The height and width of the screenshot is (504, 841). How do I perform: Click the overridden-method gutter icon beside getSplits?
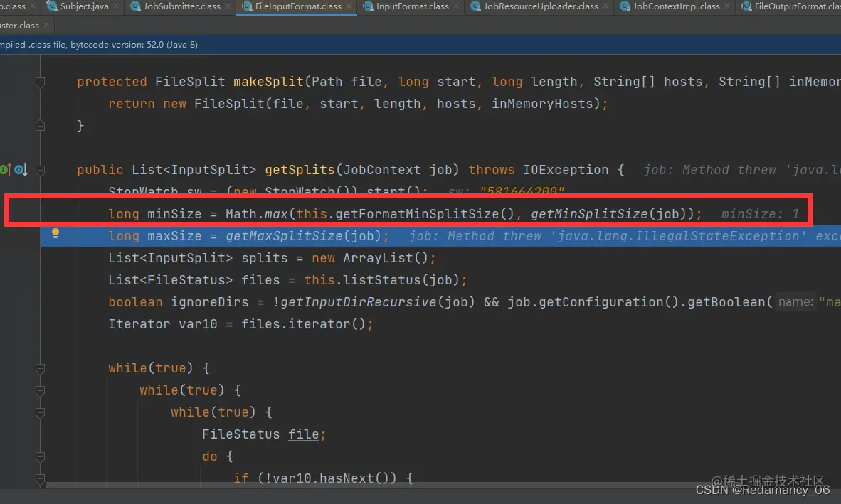click(x=21, y=170)
